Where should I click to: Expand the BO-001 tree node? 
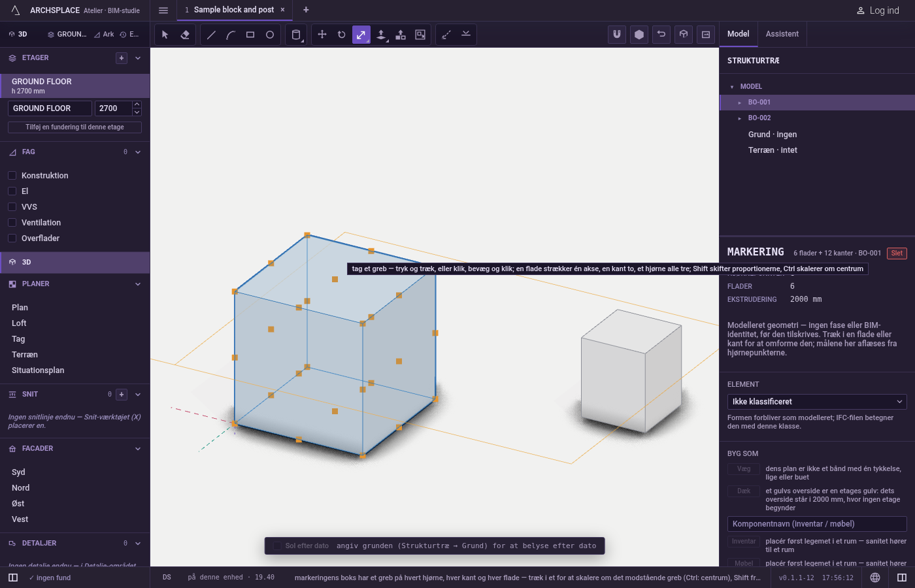[740, 103]
